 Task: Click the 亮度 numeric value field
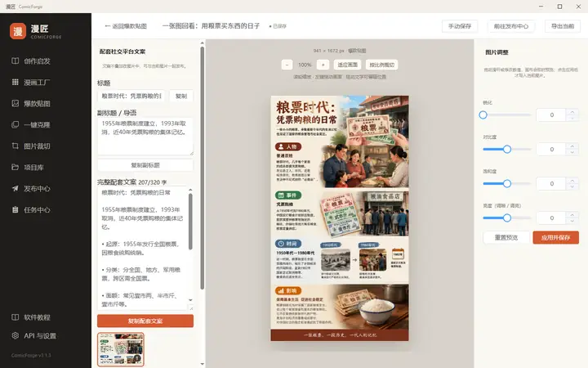pos(551,218)
